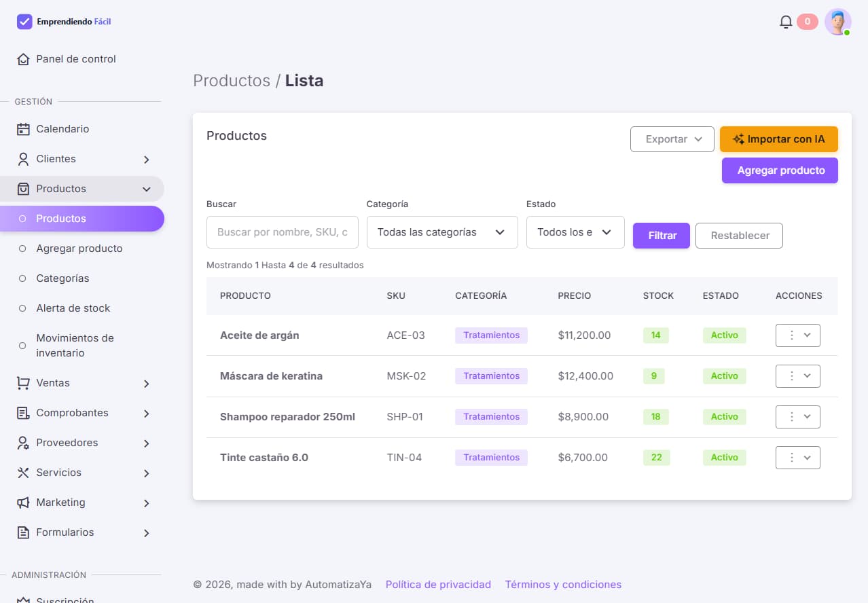Screen dimensions: 868x603
Task: Open actions arrow for Tinte castaño 6.0
Action: [808, 458]
